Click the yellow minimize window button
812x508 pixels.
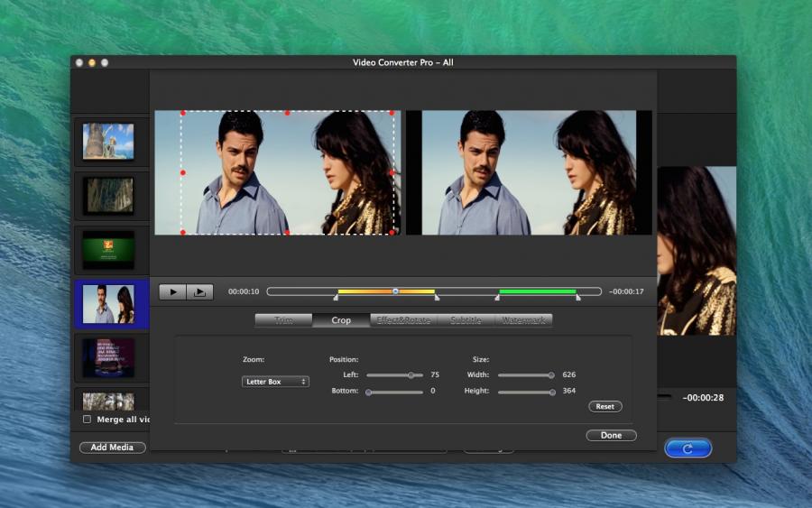(x=92, y=62)
